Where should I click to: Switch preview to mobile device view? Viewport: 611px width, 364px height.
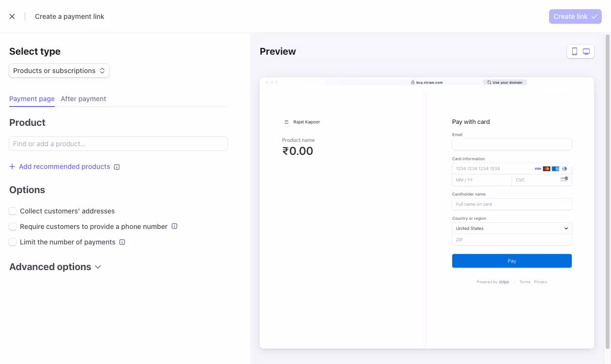pyautogui.click(x=575, y=52)
